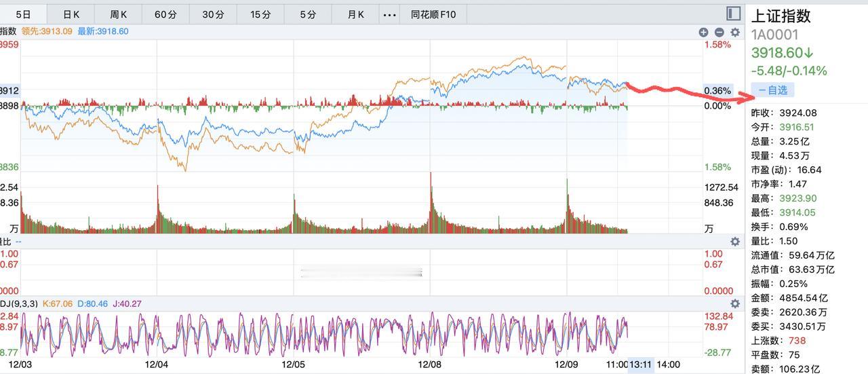The height and width of the screenshot is (374, 868).
Task: Click the 最新:3918.60 legend label
Action: click(103, 31)
